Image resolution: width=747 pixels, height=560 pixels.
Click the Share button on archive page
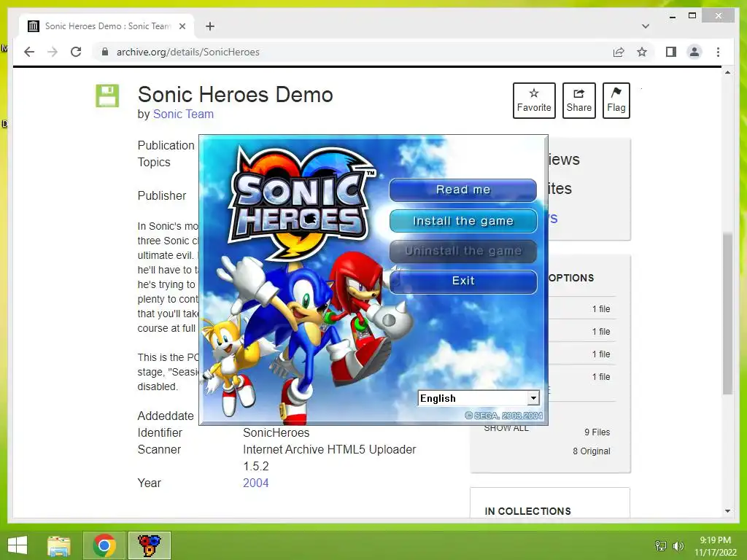point(578,101)
